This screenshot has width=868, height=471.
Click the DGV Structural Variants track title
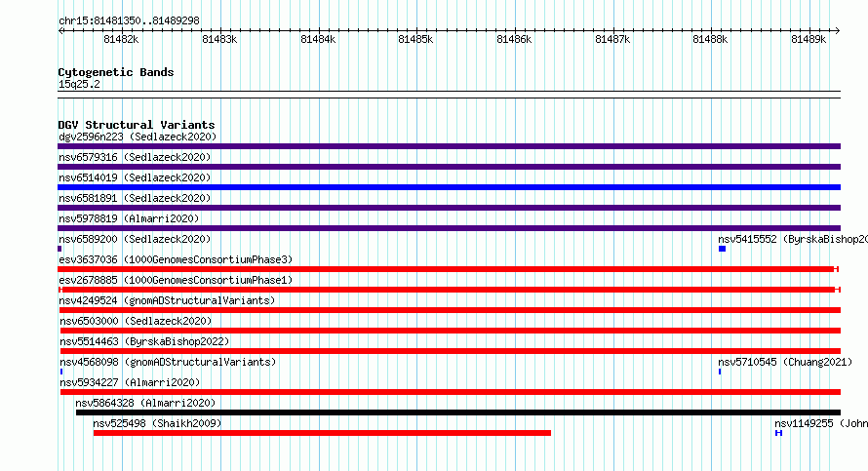click(x=137, y=125)
